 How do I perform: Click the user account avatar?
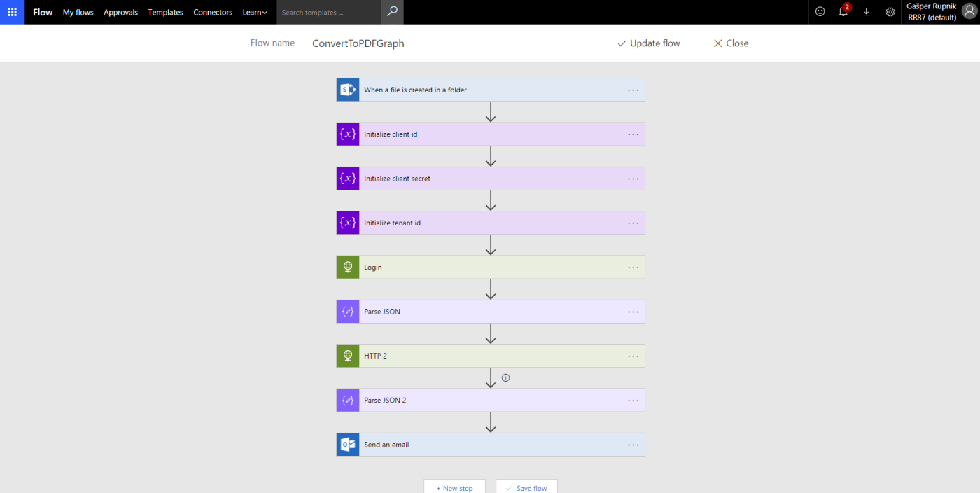point(969,12)
